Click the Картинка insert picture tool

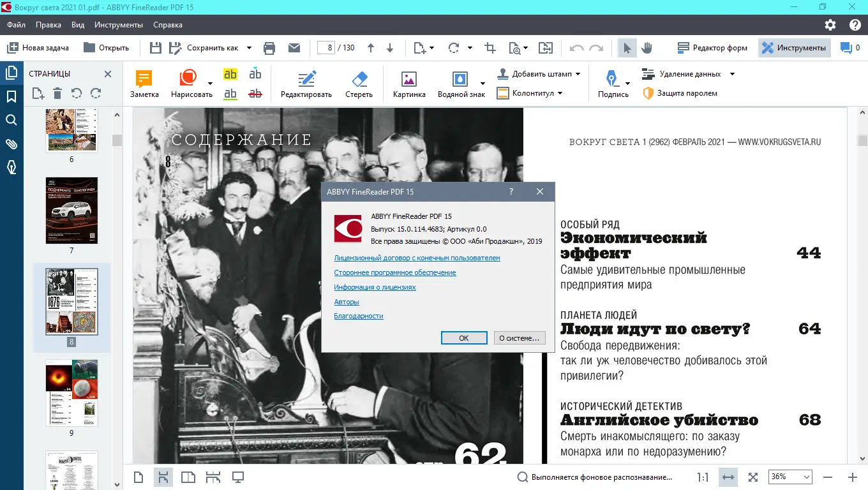pyautogui.click(x=409, y=84)
